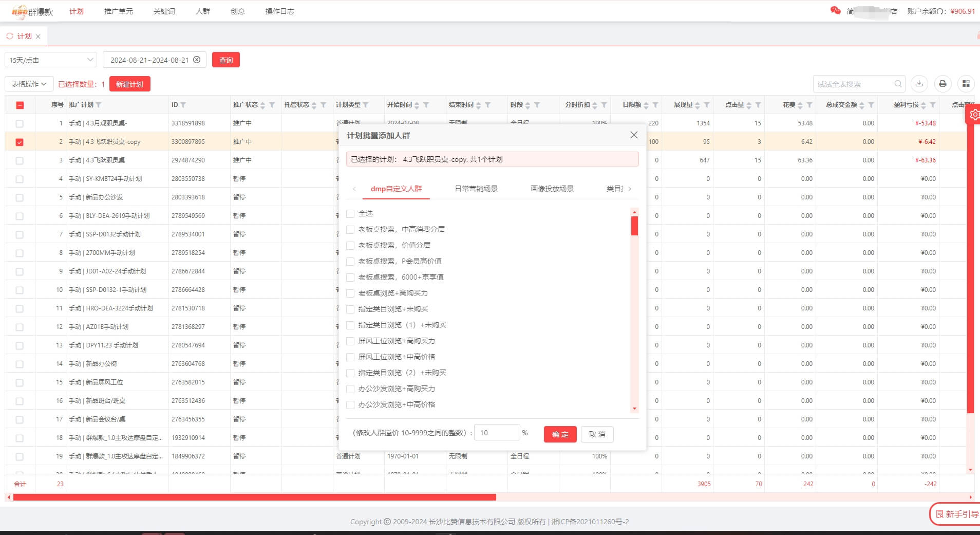
Task: Close the 计划 tab
Action: tap(38, 36)
